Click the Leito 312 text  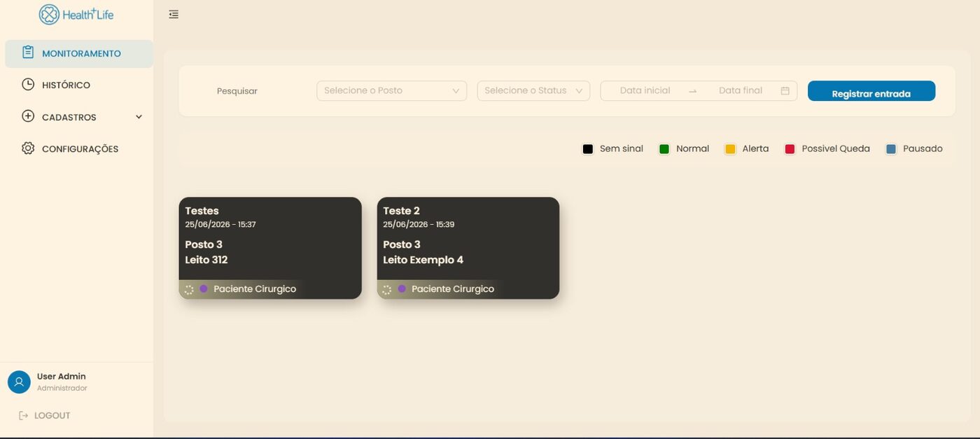click(x=206, y=260)
